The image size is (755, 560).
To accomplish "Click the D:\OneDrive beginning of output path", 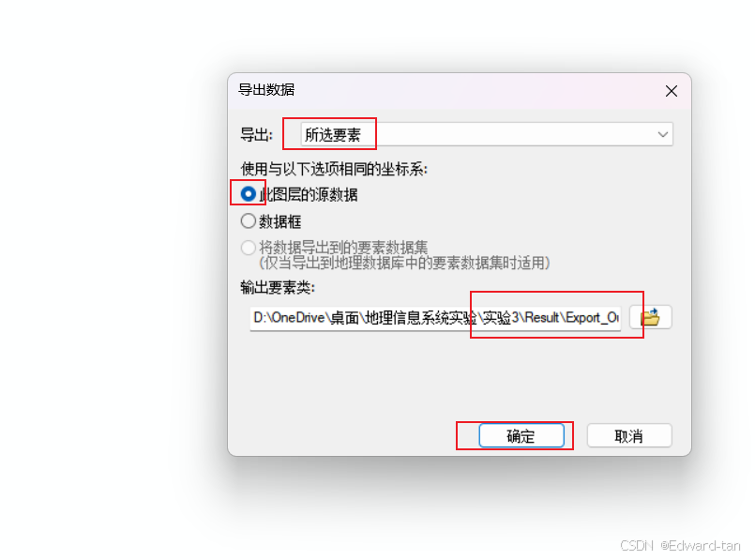I will point(289,318).
